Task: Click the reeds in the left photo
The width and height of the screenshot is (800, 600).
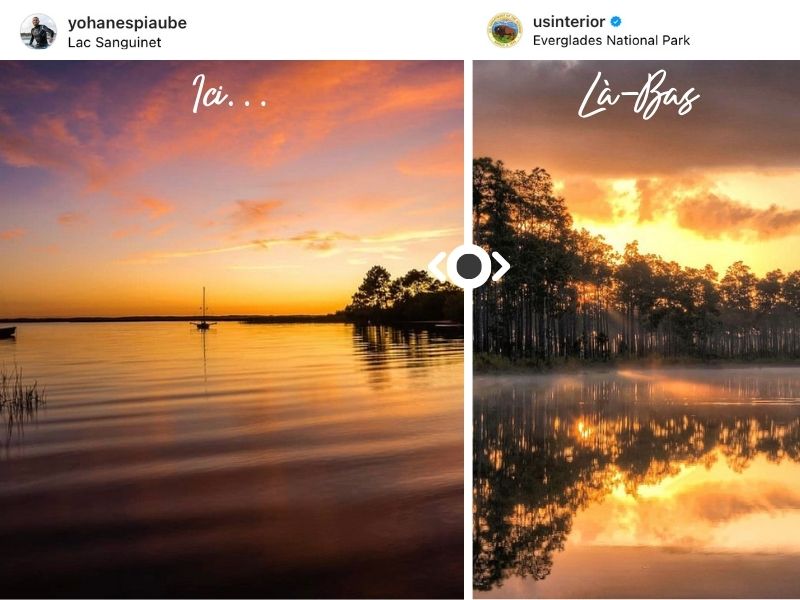Action: 20,392
